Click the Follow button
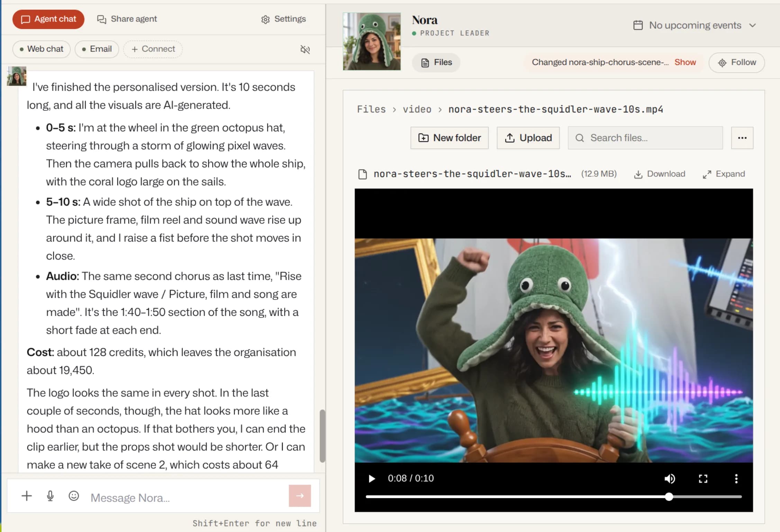780x532 pixels. (x=737, y=63)
